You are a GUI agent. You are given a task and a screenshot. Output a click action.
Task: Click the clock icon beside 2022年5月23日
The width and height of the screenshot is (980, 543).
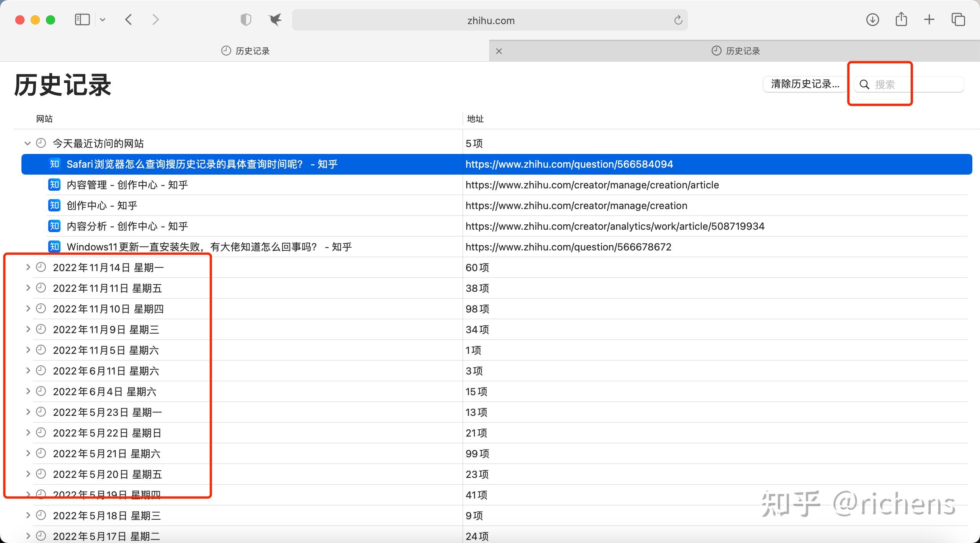(x=41, y=412)
